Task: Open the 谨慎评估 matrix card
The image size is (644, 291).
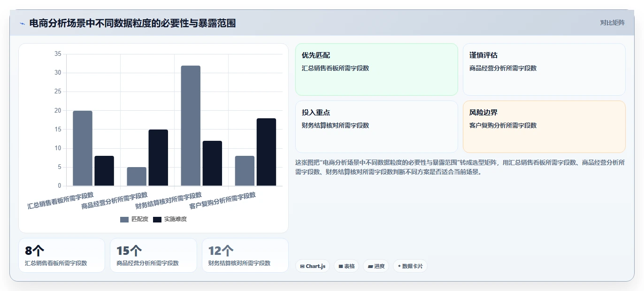Action: click(544, 69)
